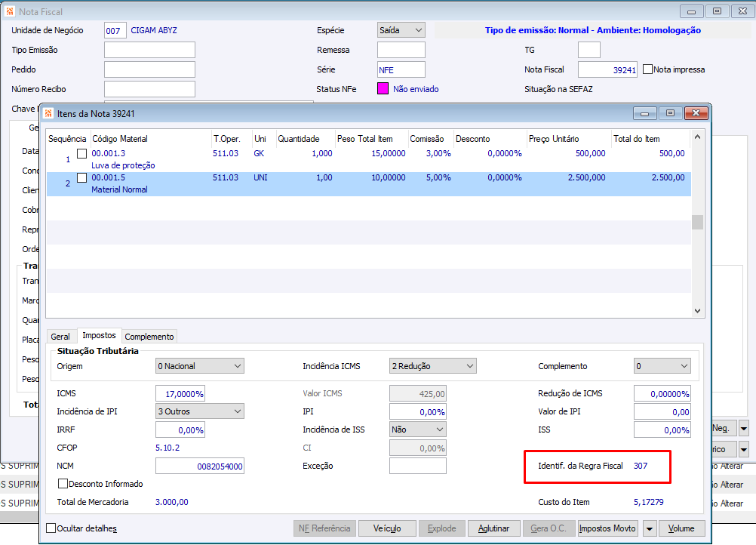
Task: Click the item list scroll-up arrow
Action: click(698, 137)
